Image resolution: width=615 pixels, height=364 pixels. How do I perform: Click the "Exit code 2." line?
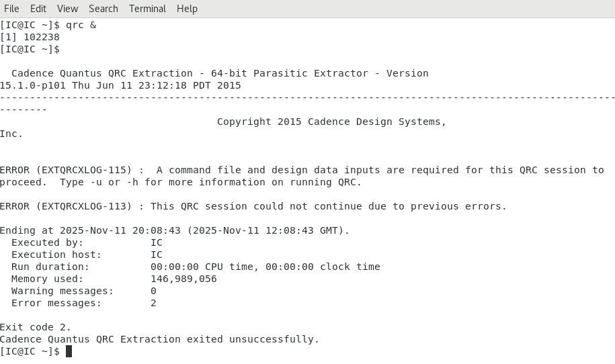click(x=36, y=327)
